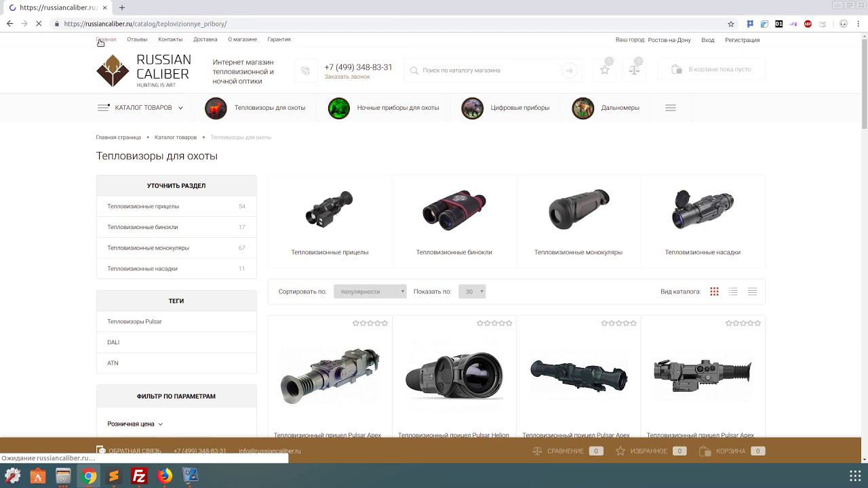Click the digital devices category round icon

tap(473, 108)
